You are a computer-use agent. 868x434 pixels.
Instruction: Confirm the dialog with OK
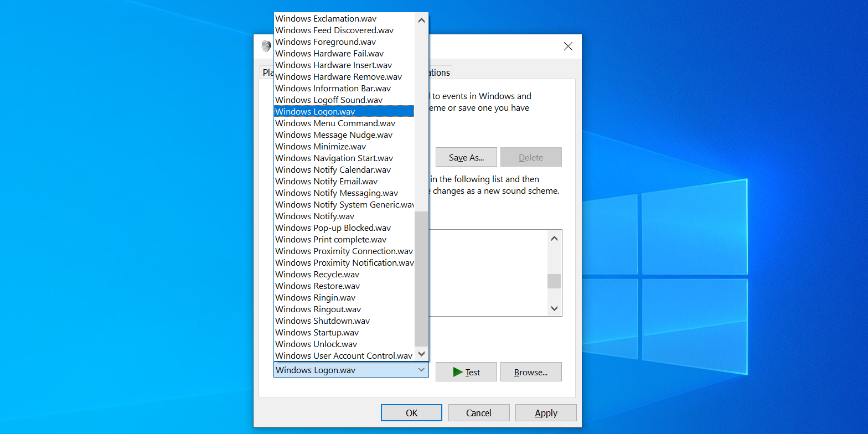click(x=411, y=413)
